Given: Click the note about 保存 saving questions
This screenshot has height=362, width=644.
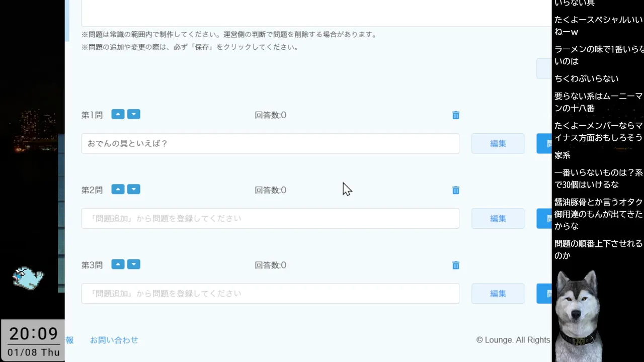Looking at the screenshot, I should pos(190,47).
